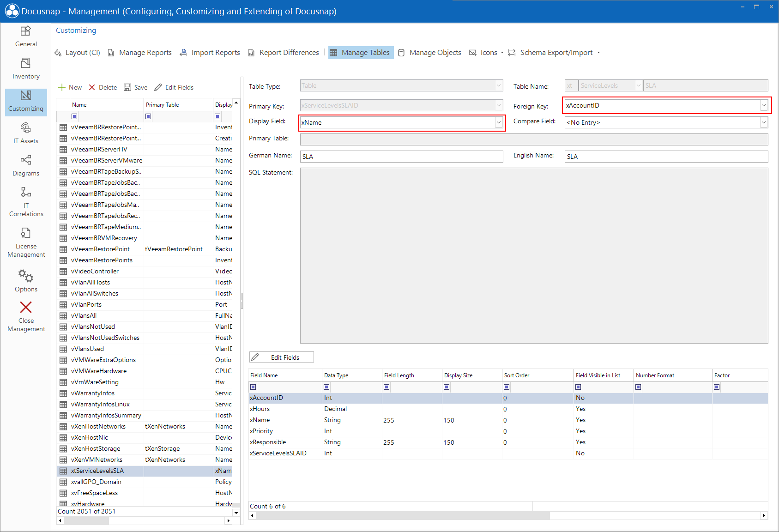Toggle filter box under Field Visible in List
This screenshot has width=779, height=532.
578,387
